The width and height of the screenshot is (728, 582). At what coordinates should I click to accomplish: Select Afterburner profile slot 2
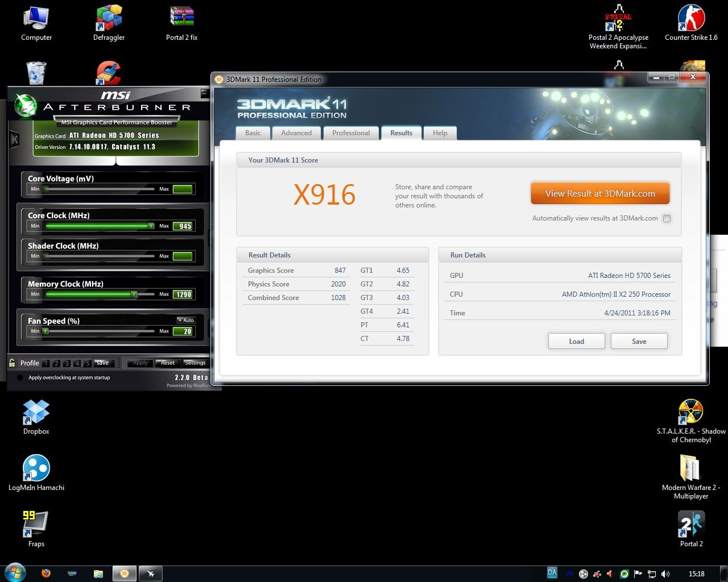tap(56, 363)
